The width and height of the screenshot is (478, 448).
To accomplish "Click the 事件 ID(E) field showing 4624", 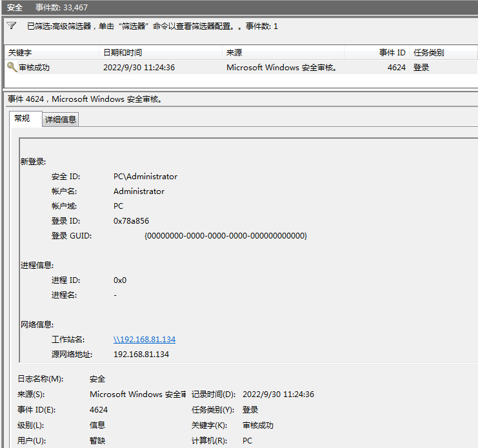I will 99,410.
